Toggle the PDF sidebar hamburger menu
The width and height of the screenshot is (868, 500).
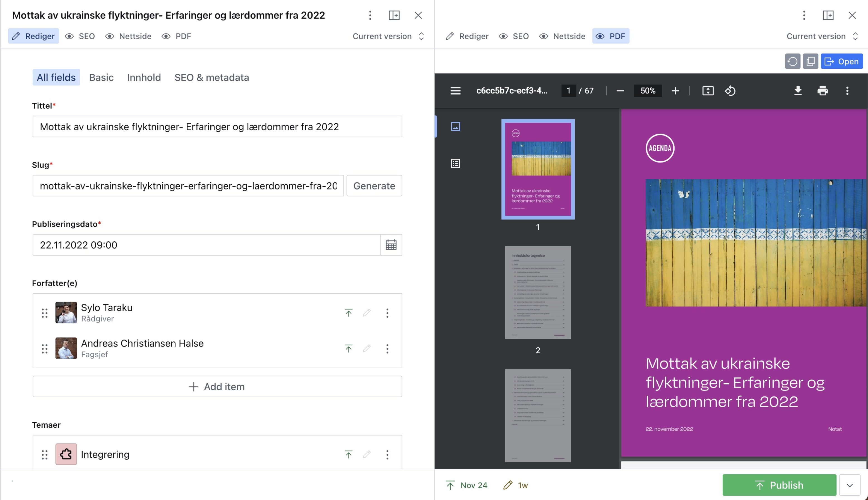tap(455, 91)
